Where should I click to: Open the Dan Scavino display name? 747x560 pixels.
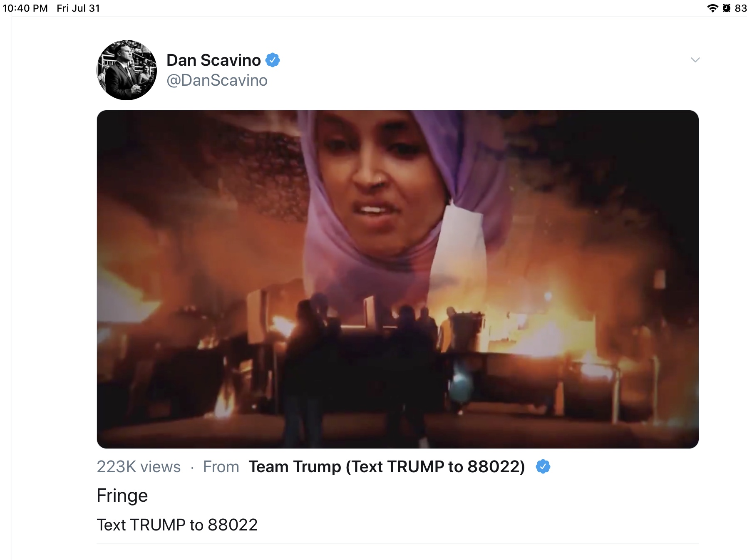pyautogui.click(x=213, y=60)
